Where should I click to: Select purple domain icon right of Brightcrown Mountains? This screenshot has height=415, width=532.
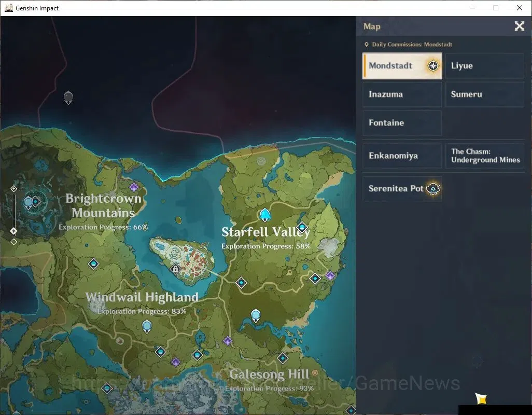134,187
